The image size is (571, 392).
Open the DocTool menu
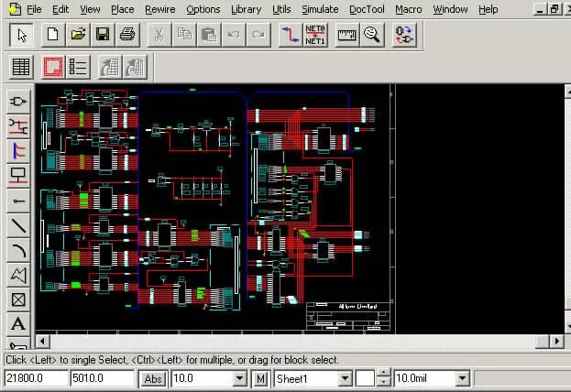pos(367,9)
